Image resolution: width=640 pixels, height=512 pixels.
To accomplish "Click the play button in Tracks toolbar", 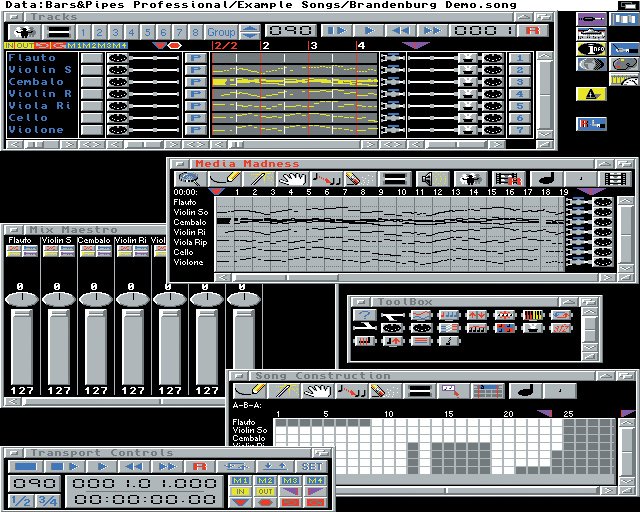I will point(369,31).
